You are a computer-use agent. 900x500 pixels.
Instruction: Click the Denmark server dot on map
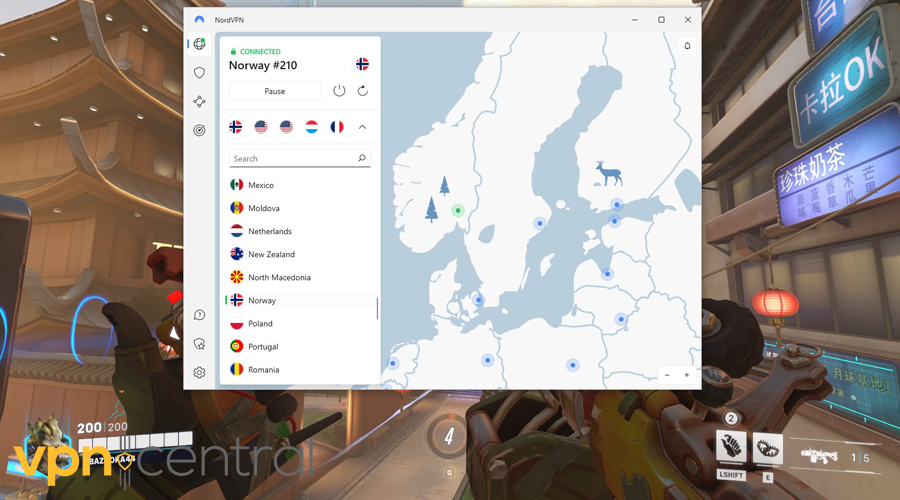478,300
